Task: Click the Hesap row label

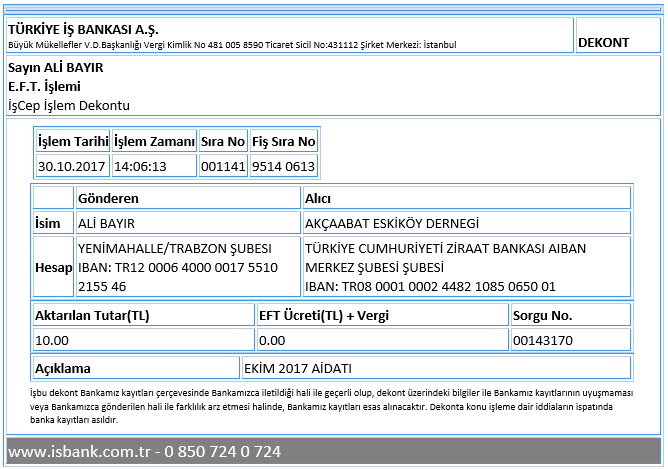Action: (x=54, y=268)
